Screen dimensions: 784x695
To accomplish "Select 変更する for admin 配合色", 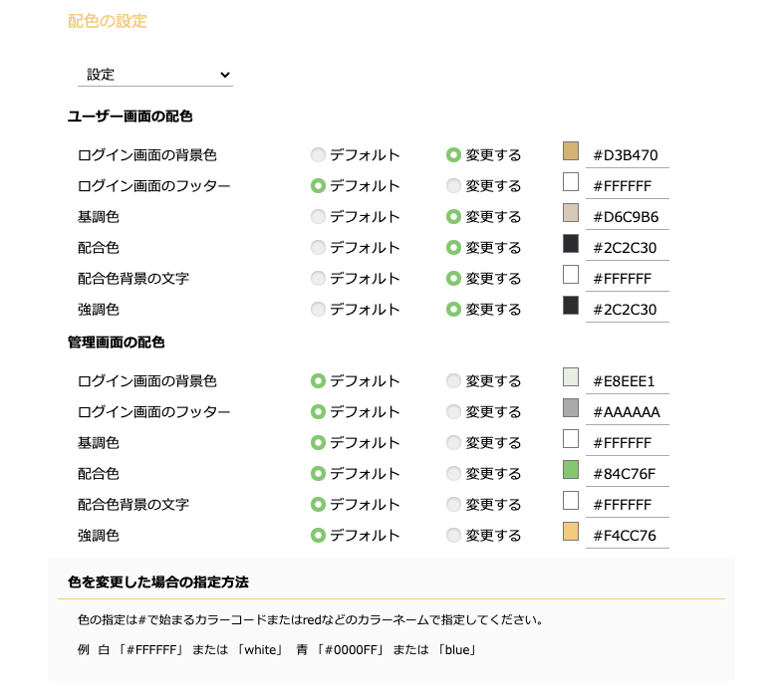I will pyautogui.click(x=453, y=474).
